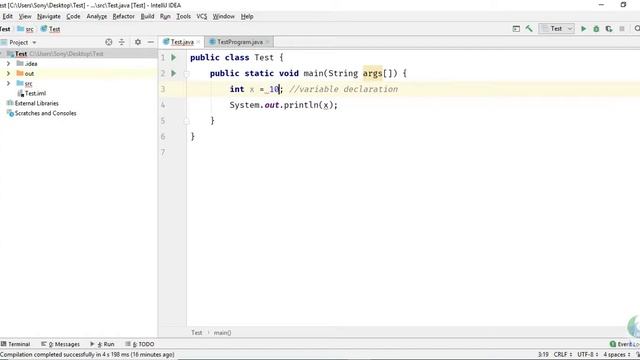Open the View menu
The width and height of the screenshot is (640, 360).
[x=25, y=16]
